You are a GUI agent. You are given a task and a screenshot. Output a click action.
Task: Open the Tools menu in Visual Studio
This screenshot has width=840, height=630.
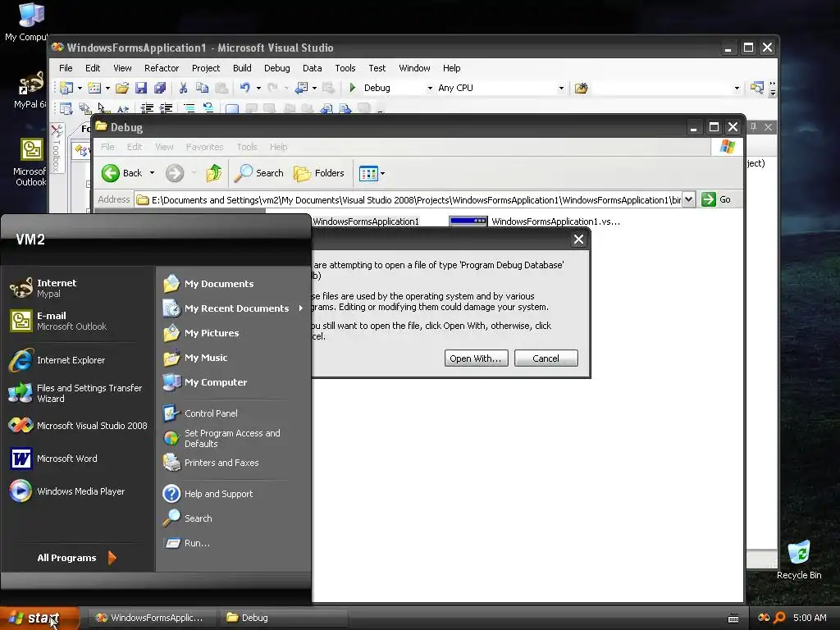coord(345,68)
